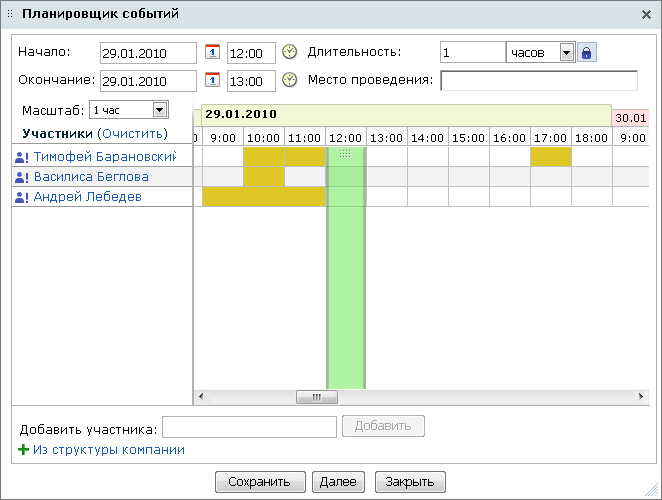662x500 pixels.
Task: Open calendar picker for start date
Action: pos(212,52)
